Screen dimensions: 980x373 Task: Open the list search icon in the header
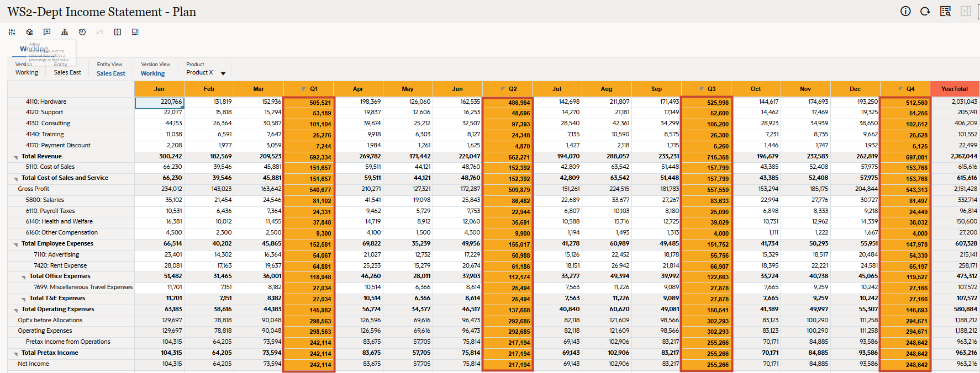click(945, 11)
